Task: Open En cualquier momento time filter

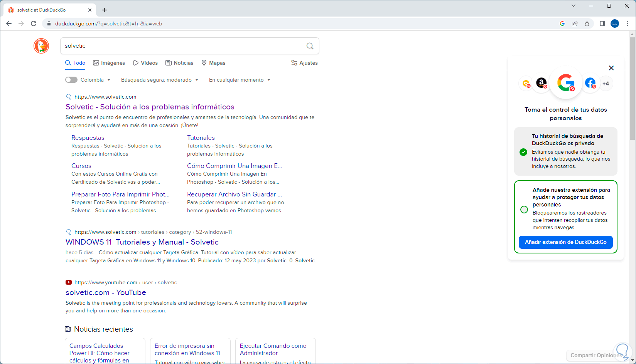Action: pyautogui.click(x=240, y=80)
